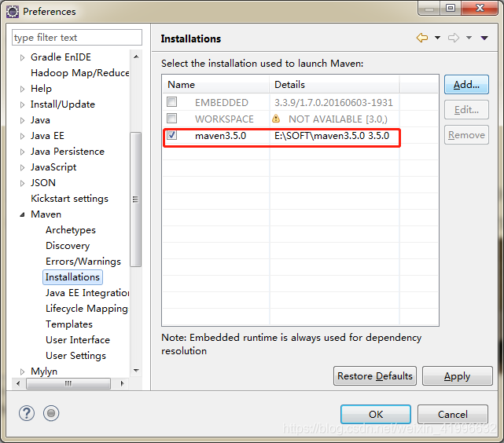
Task: Click the NOT AVAILABLE [3.0,) text
Action: click(338, 119)
